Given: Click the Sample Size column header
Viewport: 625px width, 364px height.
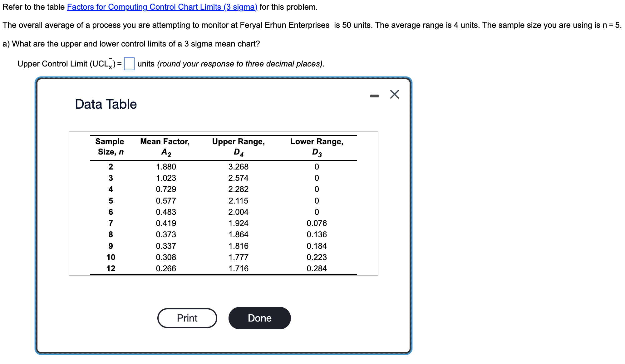Looking at the screenshot, I should (x=110, y=147).
